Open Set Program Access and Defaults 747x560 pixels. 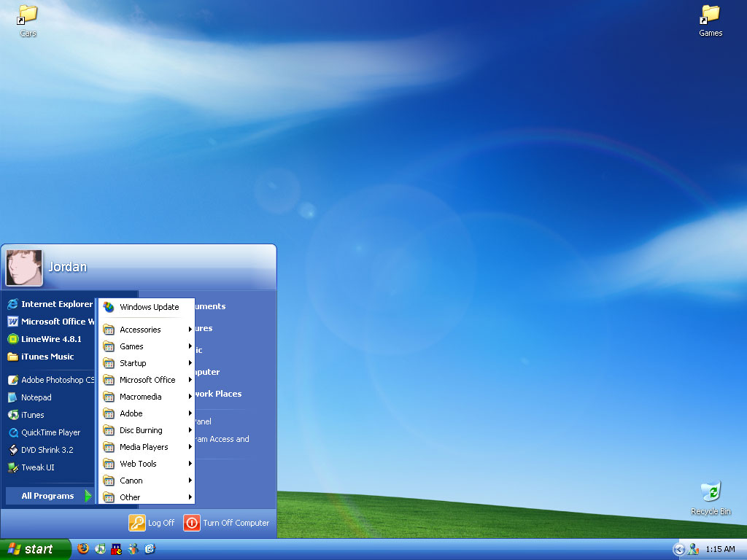[x=222, y=439]
